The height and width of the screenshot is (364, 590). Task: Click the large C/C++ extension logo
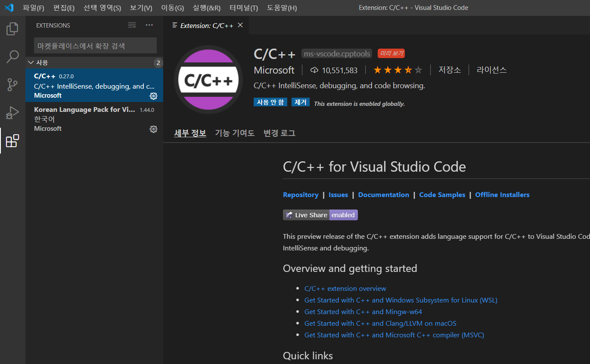(x=208, y=80)
